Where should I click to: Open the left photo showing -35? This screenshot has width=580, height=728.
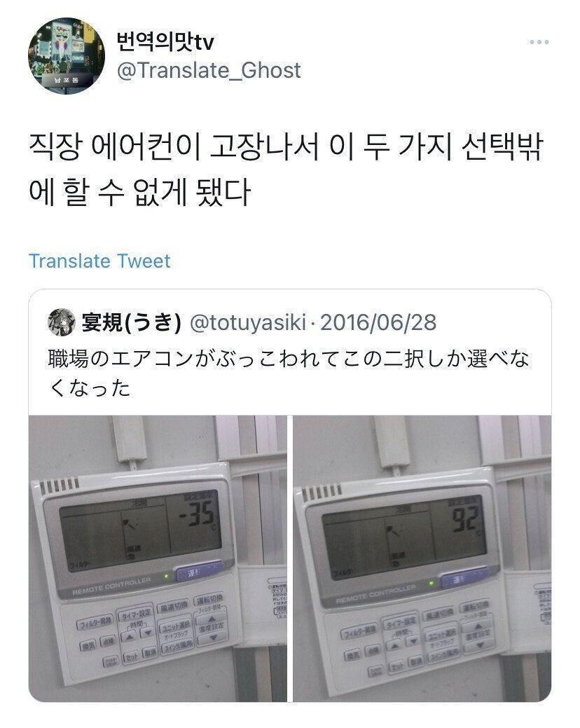(x=158, y=558)
